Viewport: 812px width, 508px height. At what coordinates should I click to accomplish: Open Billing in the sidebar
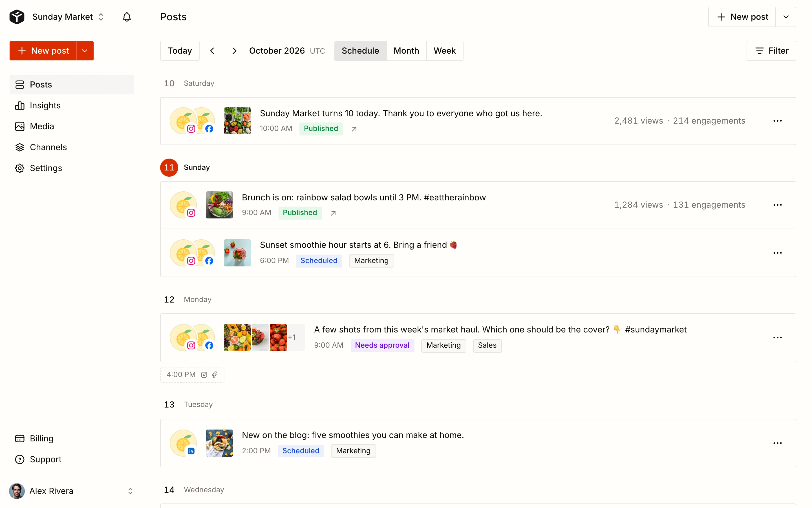pos(72,439)
